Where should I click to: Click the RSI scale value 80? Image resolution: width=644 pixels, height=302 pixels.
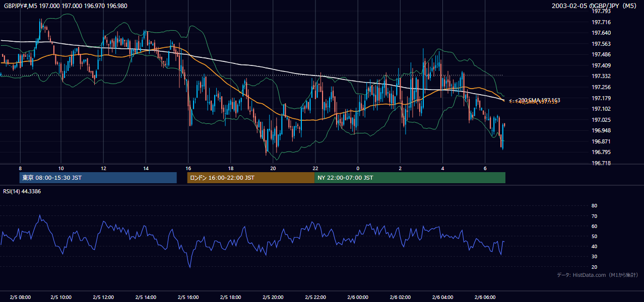(x=594, y=206)
